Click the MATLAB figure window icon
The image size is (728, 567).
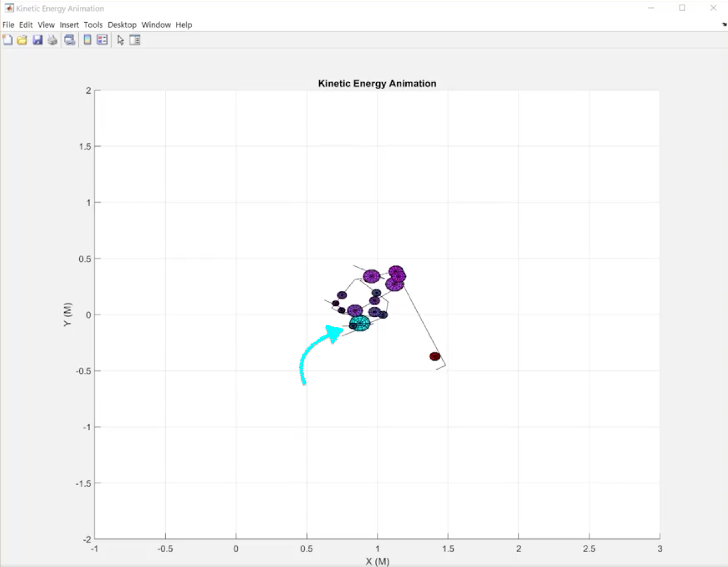click(9, 8)
